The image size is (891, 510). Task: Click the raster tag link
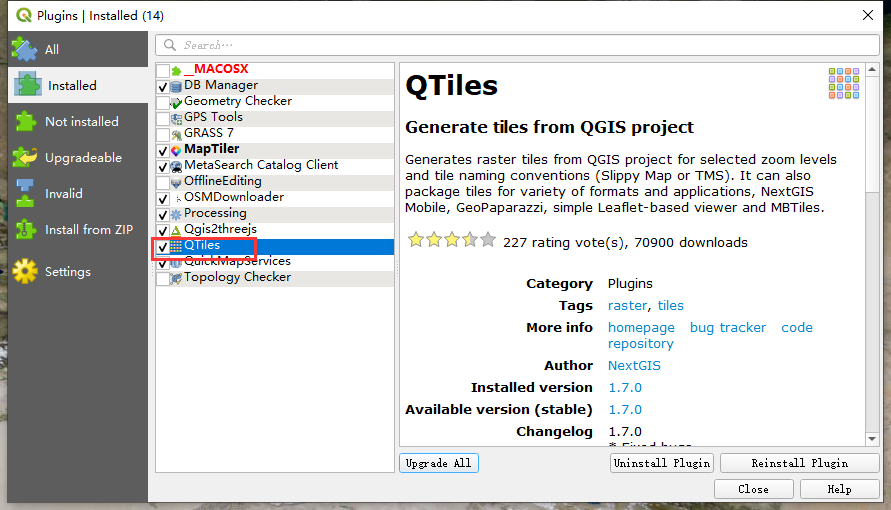[627, 306]
